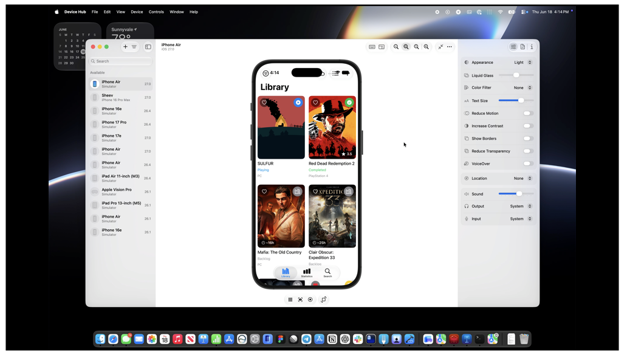This screenshot has width=644, height=355.
Task: Enable the Reduce Transparency switch
Action: tap(528, 151)
